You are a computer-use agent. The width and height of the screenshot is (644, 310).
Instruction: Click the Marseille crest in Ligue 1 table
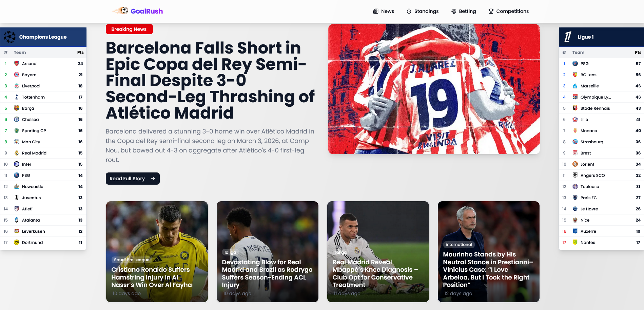coord(575,86)
